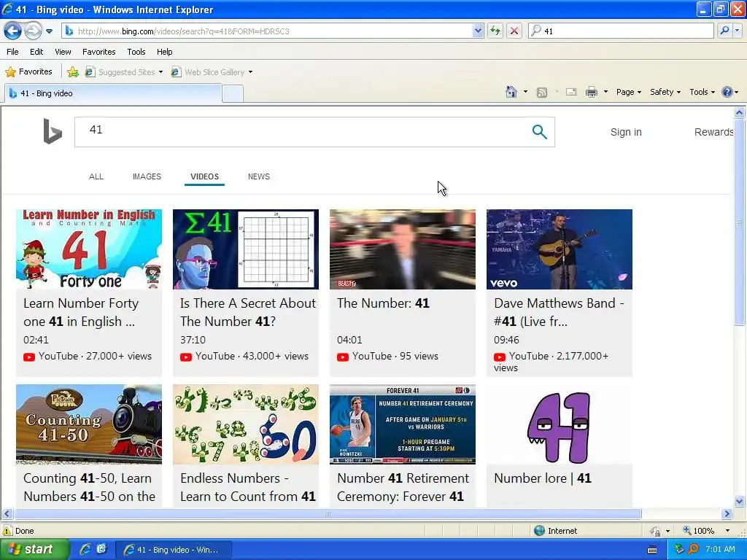Click the Rewards link
Viewport: 747px width, 560px height.
tap(713, 132)
